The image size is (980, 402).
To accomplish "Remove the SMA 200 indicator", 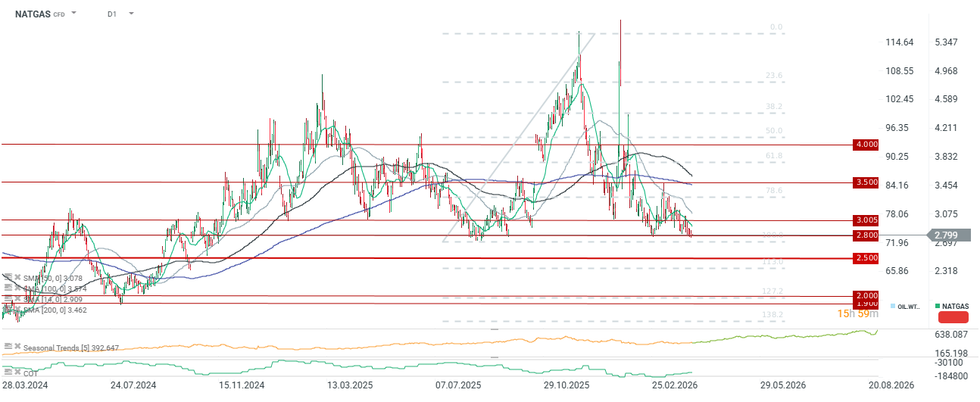I will 17,309.
